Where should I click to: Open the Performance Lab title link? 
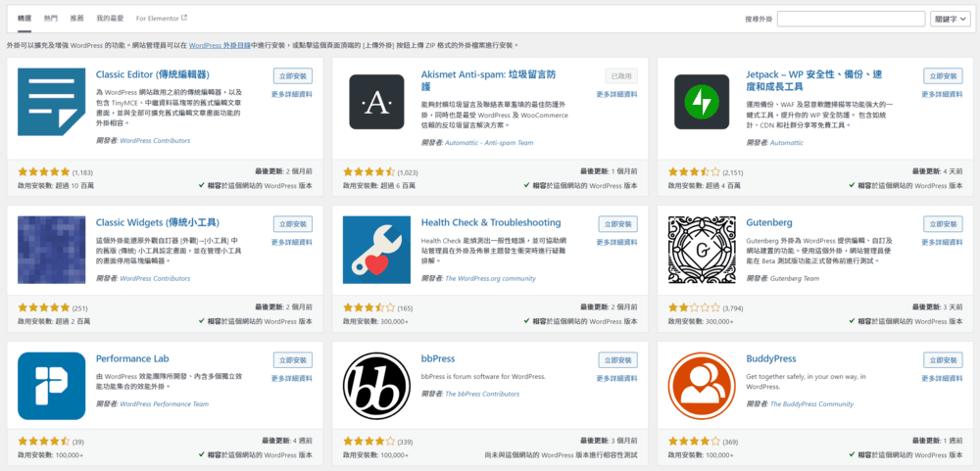pyautogui.click(x=132, y=358)
